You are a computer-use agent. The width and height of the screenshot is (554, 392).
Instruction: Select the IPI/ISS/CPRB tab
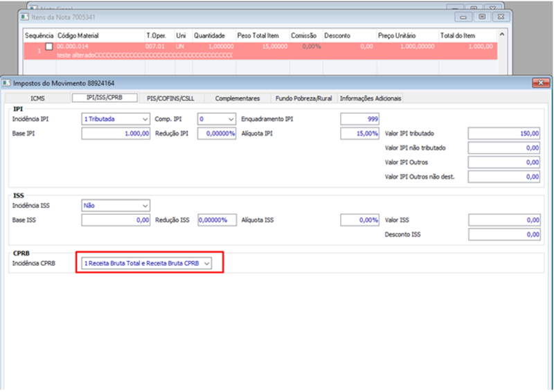tap(105, 98)
